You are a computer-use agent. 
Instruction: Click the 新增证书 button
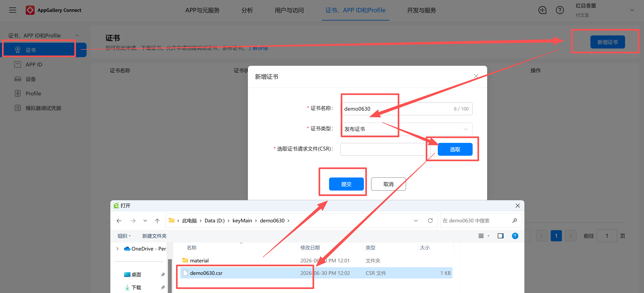pos(608,42)
